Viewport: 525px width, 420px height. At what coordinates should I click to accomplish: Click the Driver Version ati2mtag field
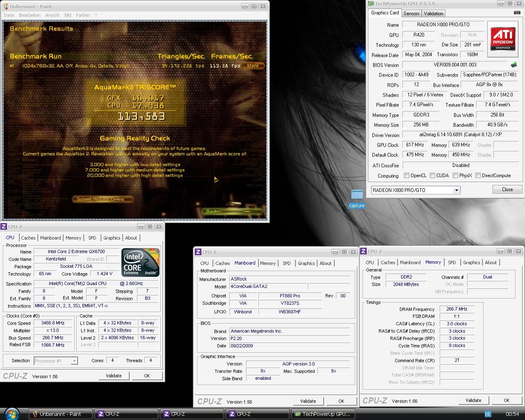point(460,135)
